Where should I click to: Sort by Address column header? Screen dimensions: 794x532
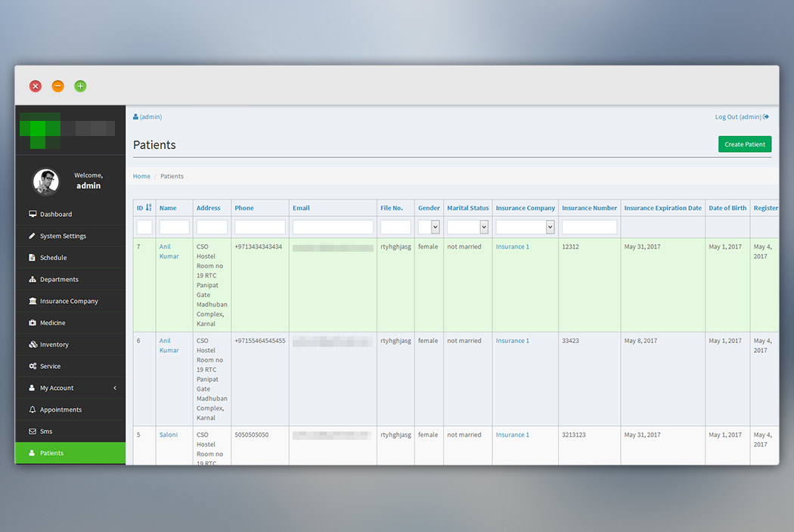pyautogui.click(x=208, y=208)
